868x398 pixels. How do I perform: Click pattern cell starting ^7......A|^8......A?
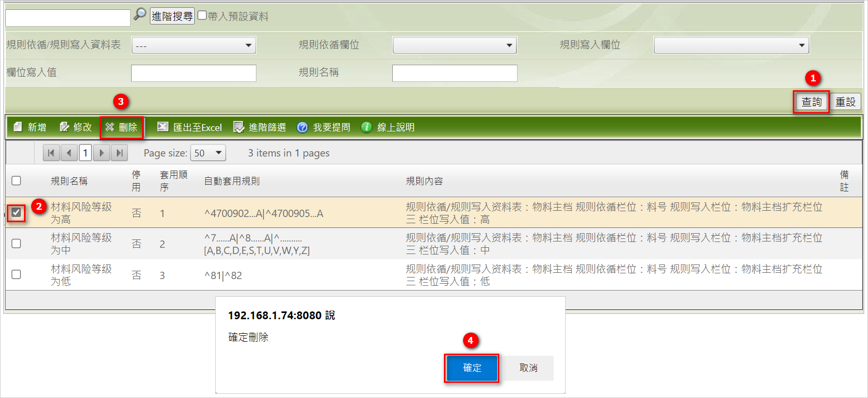coord(257,244)
